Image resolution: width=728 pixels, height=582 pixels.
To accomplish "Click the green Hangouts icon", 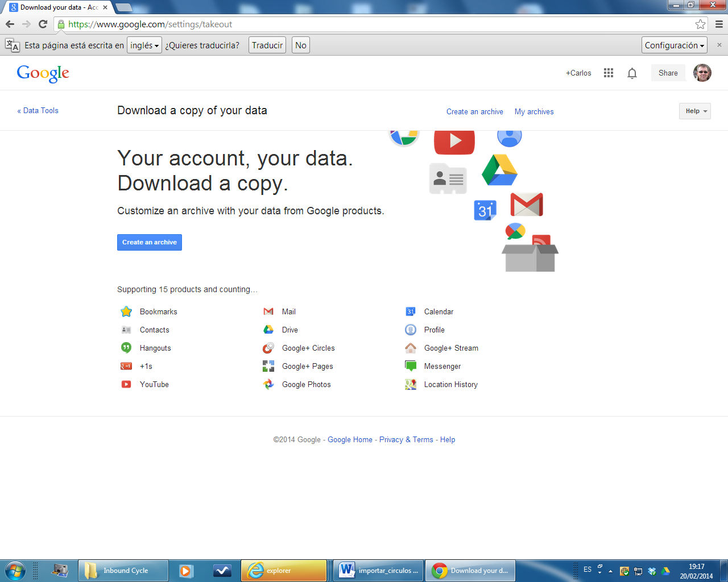I will point(126,348).
